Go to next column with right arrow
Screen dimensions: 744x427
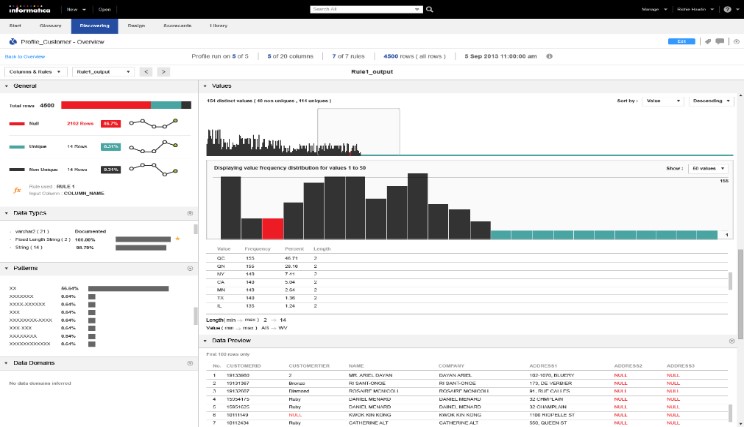[163, 72]
